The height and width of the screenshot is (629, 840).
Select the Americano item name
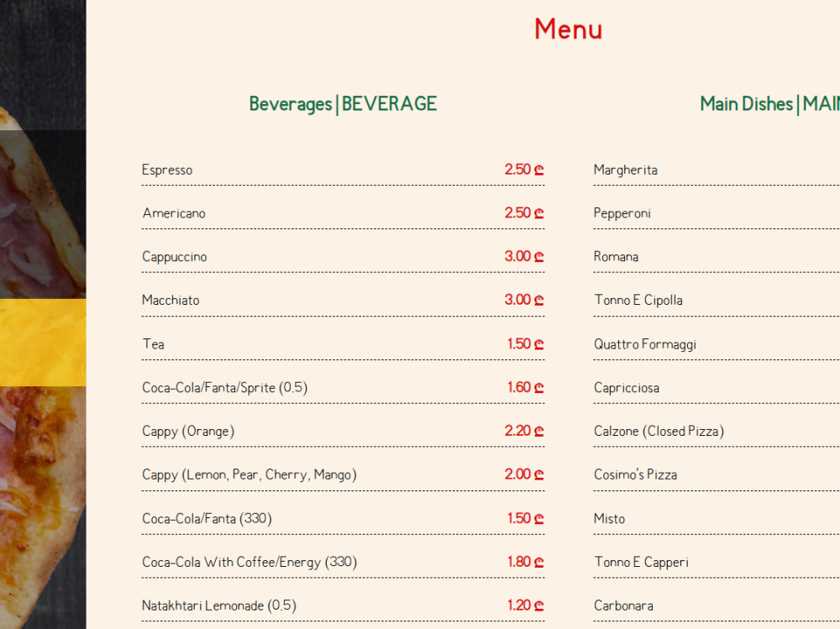174,213
